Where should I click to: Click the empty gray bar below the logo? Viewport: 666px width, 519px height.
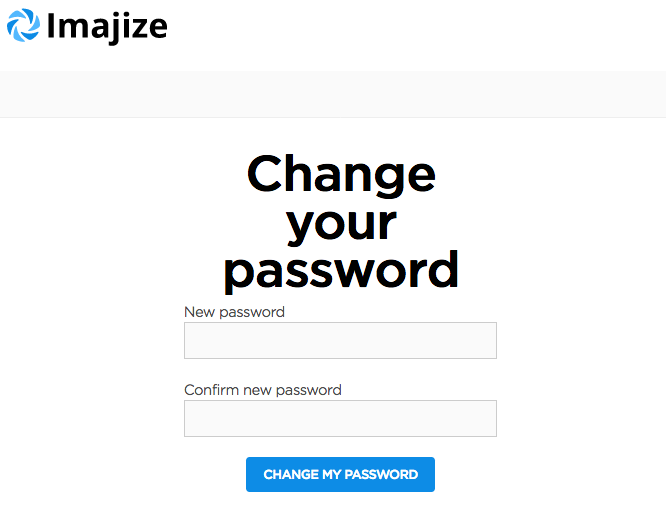click(333, 94)
